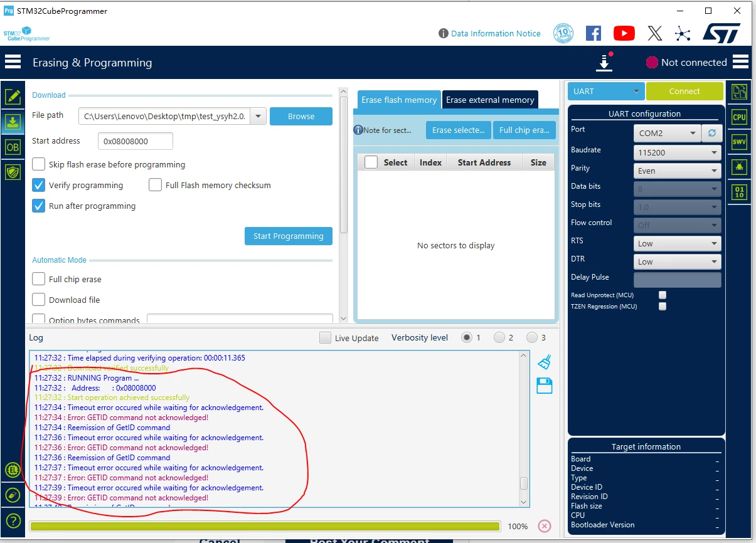
Task: Uncheck Verify programming
Action: tap(39, 185)
